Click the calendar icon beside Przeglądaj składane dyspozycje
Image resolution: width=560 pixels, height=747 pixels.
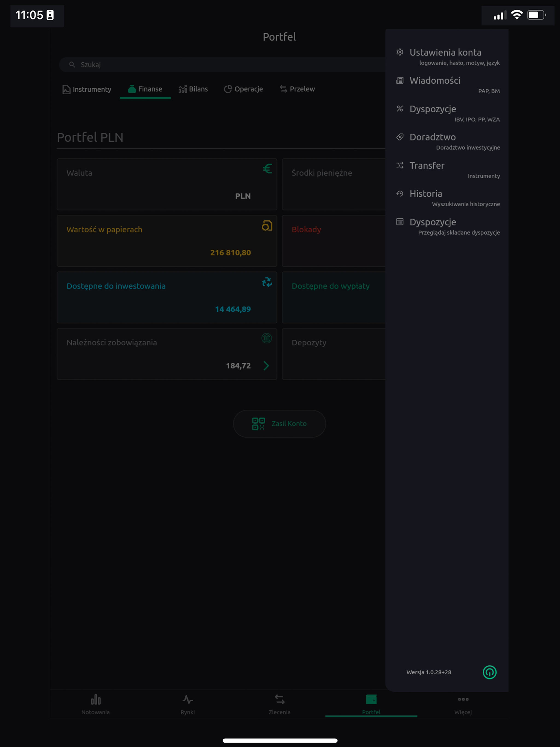[x=399, y=222]
